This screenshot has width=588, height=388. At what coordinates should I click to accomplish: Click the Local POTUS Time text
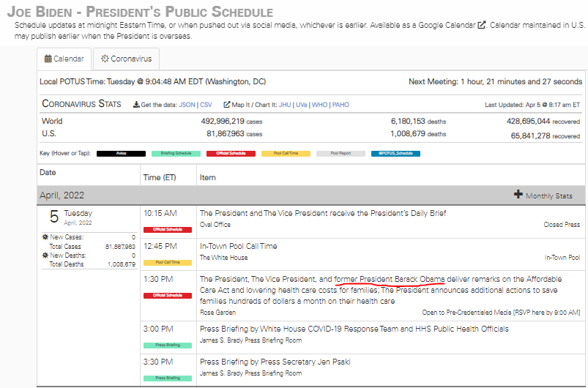pyautogui.click(x=152, y=81)
